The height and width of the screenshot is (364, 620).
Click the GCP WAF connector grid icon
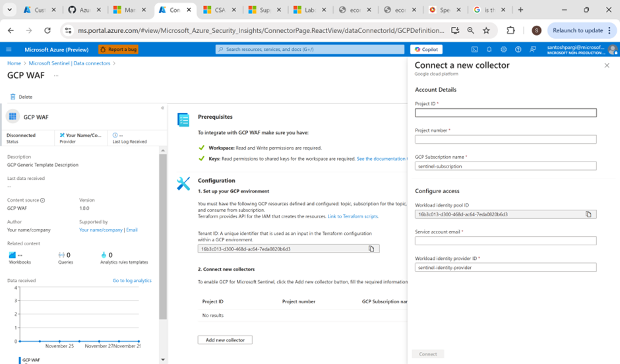click(x=13, y=117)
